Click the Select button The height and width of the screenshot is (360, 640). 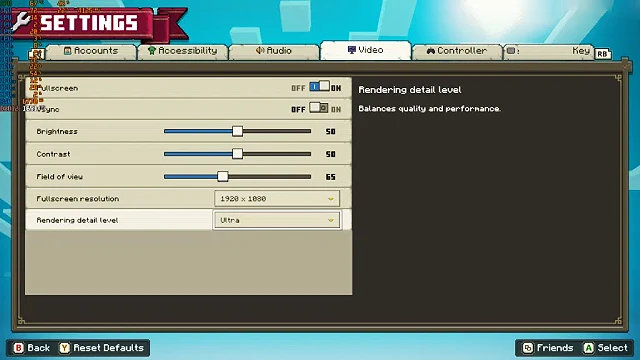click(606, 348)
